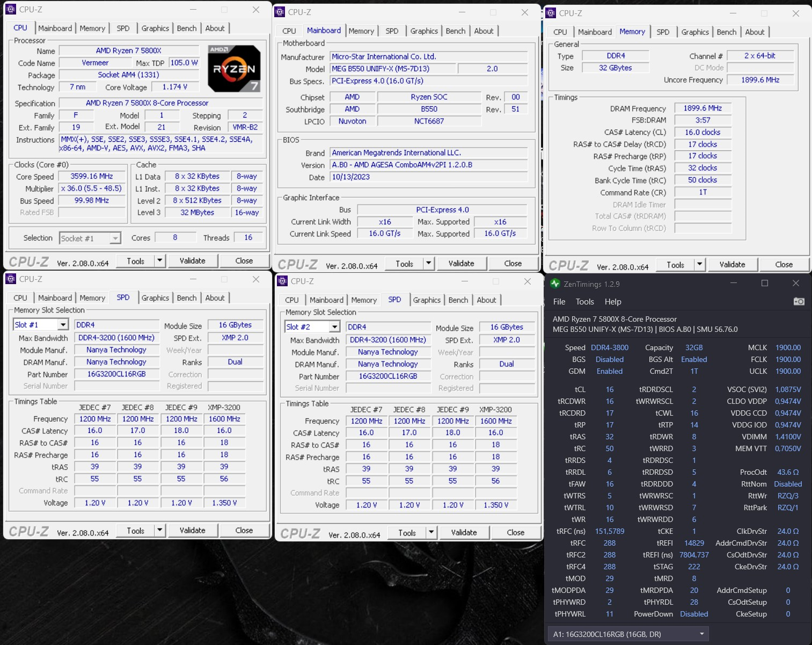Click the VDIMM 1,4100V value in ZenTimings
Image resolution: width=812 pixels, height=645 pixels.
[788, 437]
